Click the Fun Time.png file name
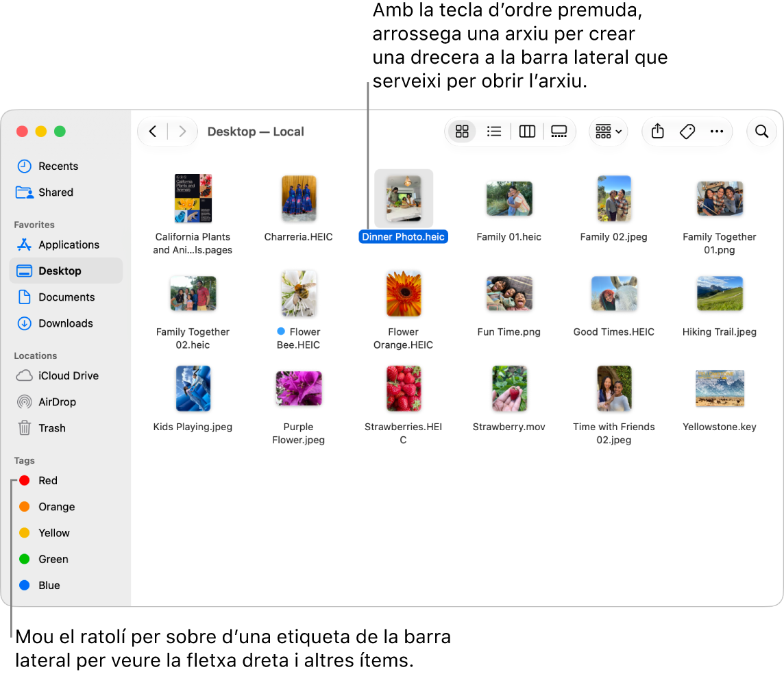This screenshot has width=784, height=674. [509, 332]
